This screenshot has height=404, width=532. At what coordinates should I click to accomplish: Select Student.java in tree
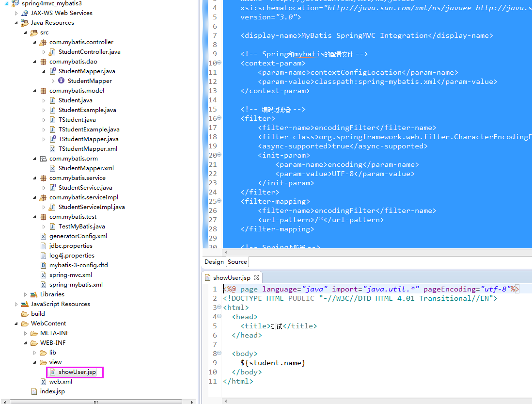click(75, 100)
